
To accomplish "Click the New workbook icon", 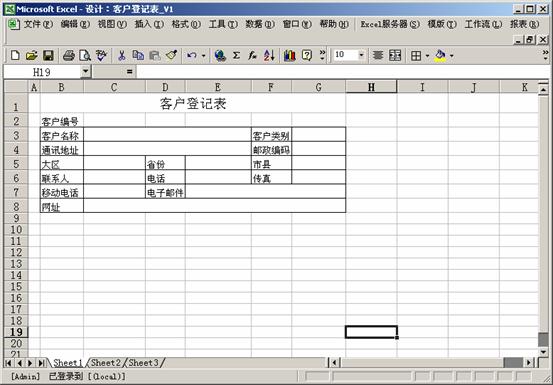I will (15, 55).
